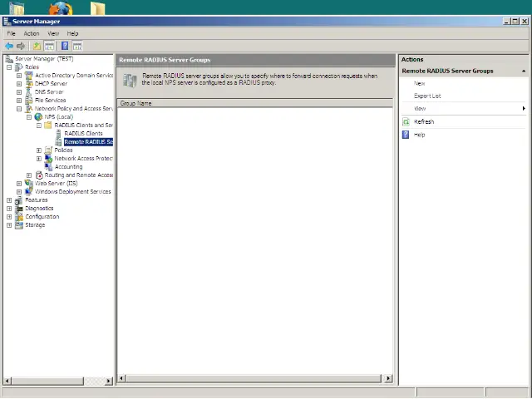Screen dimensions: 532x399
Task: Sort by the Group Name column header
Action: point(255,103)
